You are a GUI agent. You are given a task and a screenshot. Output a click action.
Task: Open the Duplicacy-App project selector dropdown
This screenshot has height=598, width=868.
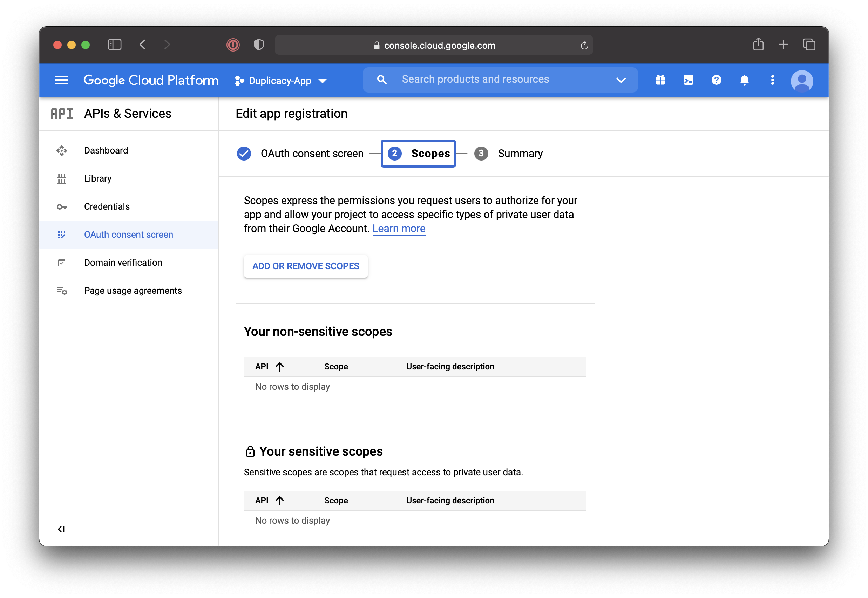coord(280,81)
